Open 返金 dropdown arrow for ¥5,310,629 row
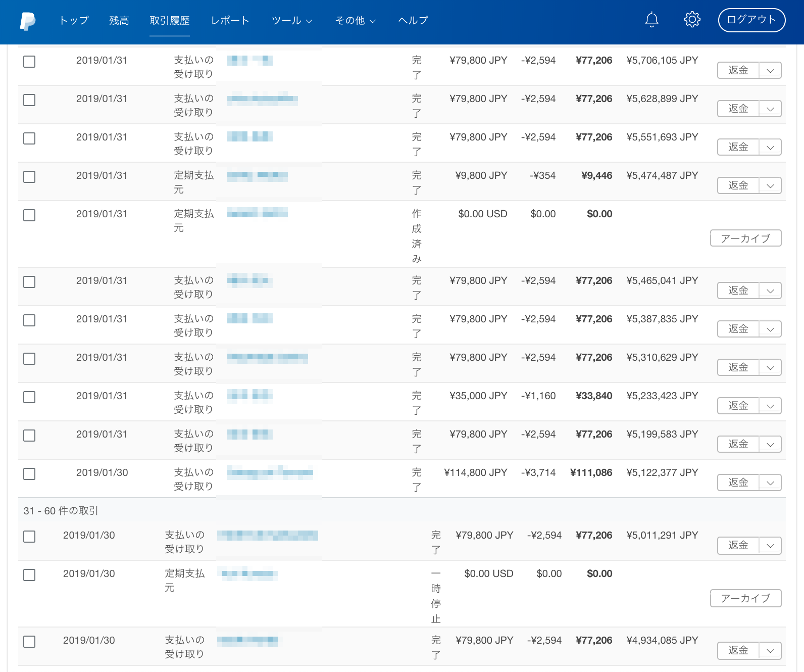This screenshot has width=804, height=672. pos(770,367)
